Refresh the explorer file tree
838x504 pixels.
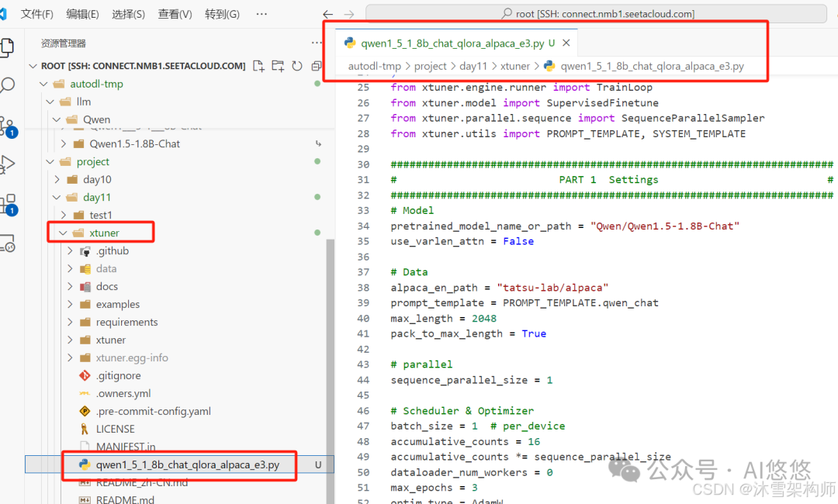296,66
